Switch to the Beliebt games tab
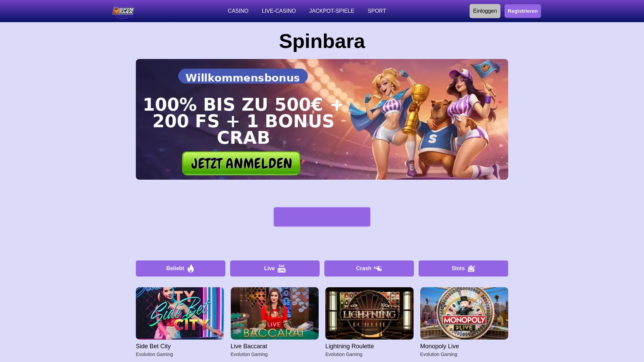This screenshot has width=644, height=362. [180, 268]
